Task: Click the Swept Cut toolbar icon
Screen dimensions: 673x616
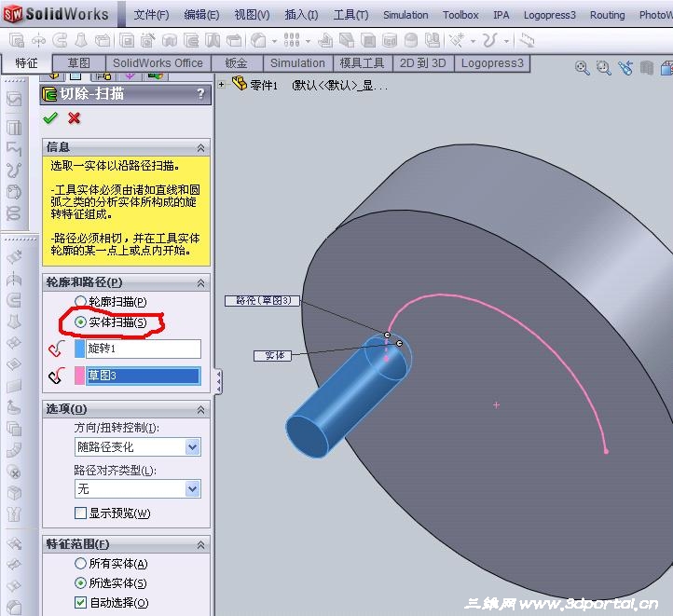Action: [191, 40]
